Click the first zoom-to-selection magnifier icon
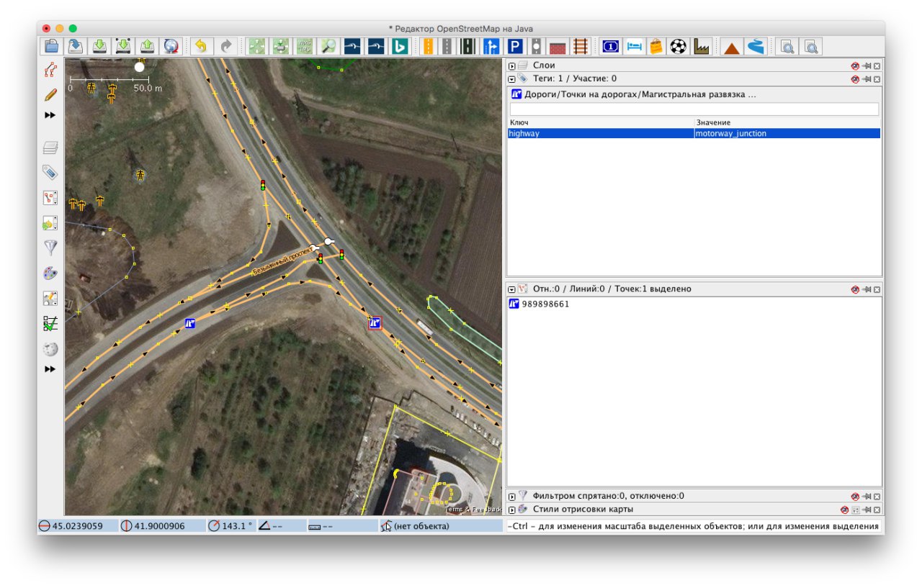Screen dimensions: 922x588 point(788,47)
